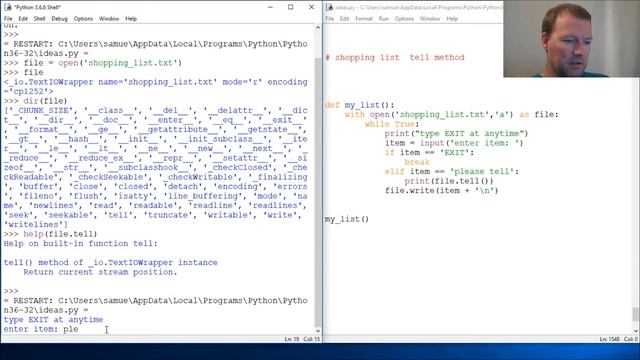Click 'help(file.tell)' line in shell
640x360 pixels.
[x=51, y=234]
